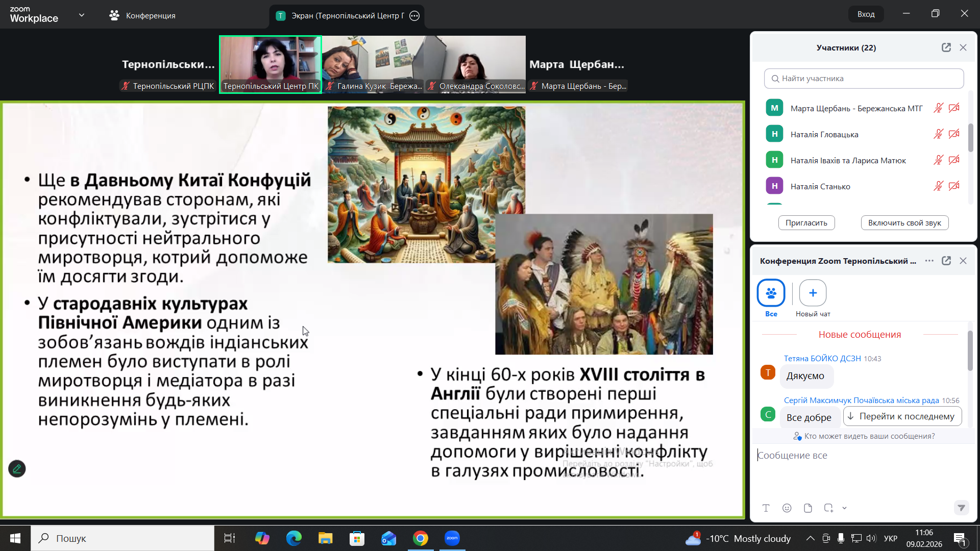Screen dimensions: 980x551
Task: Click Включить свой звук button
Action: [x=904, y=223]
